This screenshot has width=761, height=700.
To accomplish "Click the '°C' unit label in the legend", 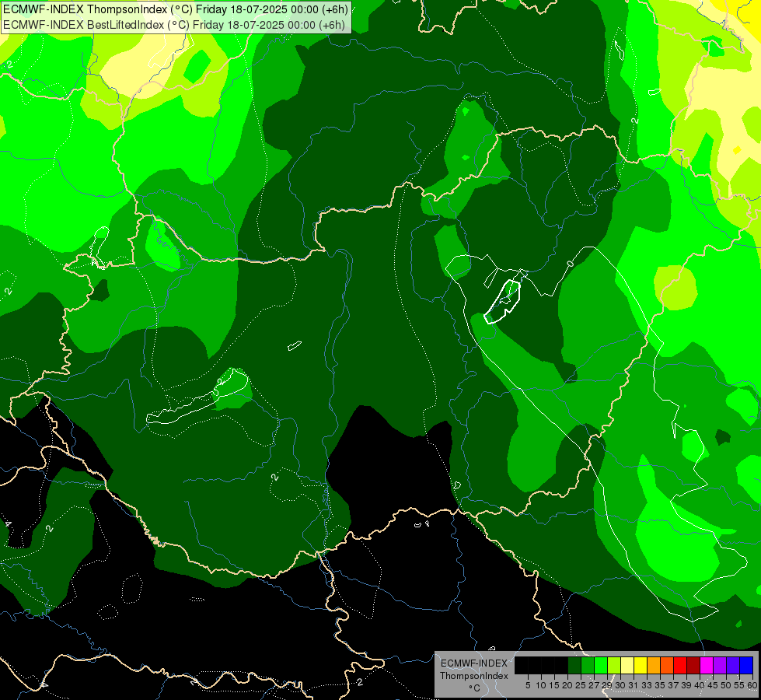I will (475, 688).
